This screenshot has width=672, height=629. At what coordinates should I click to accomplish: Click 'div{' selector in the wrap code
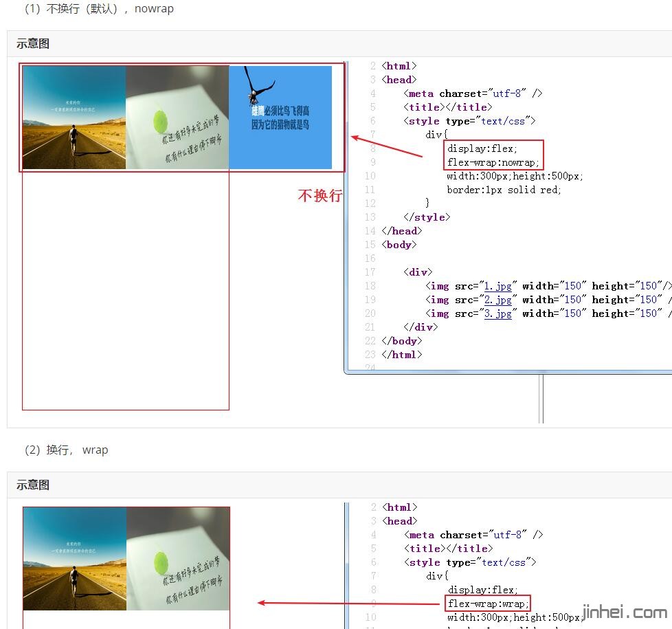coord(437,576)
